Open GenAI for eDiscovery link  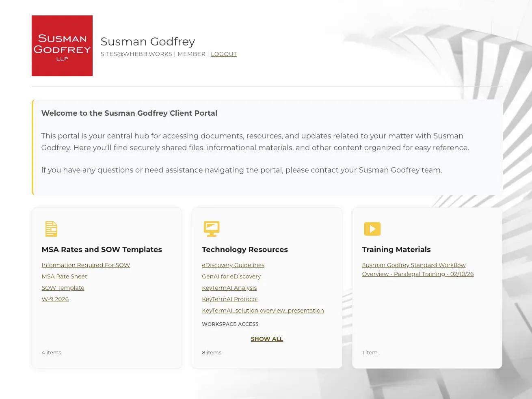231,276
